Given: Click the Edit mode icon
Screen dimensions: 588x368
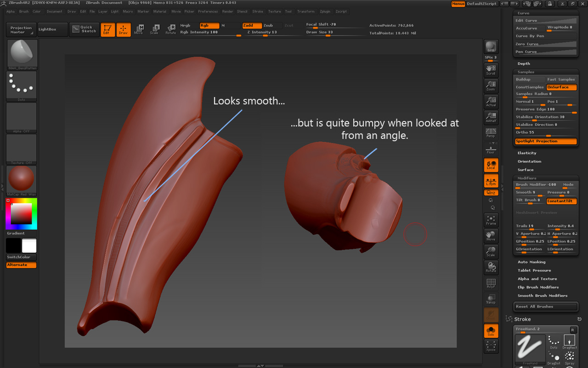Looking at the screenshot, I should pyautogui.click(x=108, y=30).
